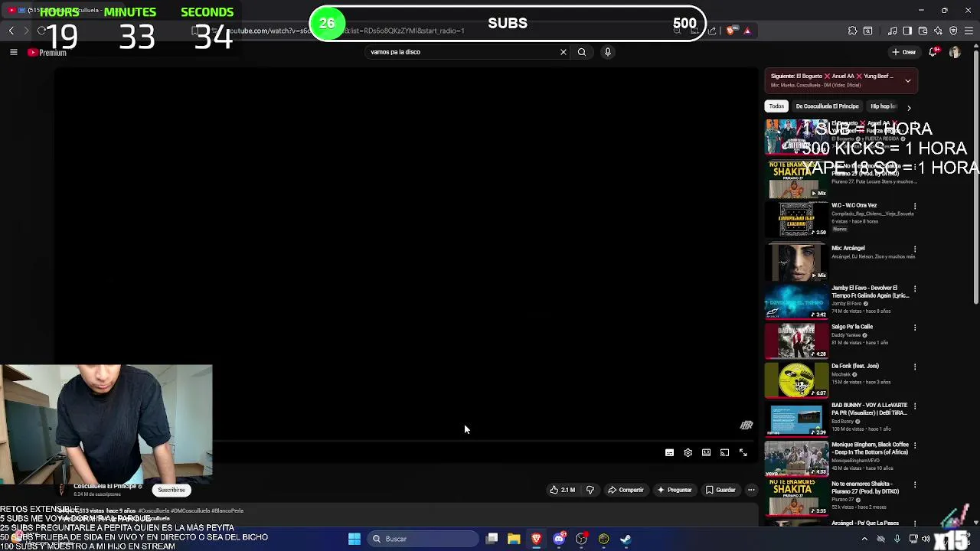The width and height of the screenshot is (980, 551).
Task: Select the Hip hop filter chip
Action: point(884,106)
